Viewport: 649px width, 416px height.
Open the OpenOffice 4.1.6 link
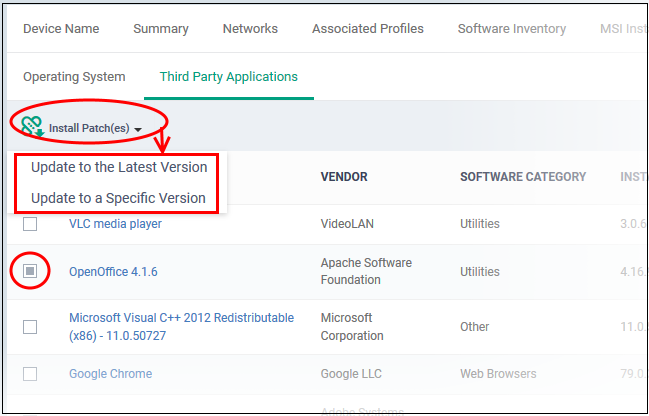point(113,272)
